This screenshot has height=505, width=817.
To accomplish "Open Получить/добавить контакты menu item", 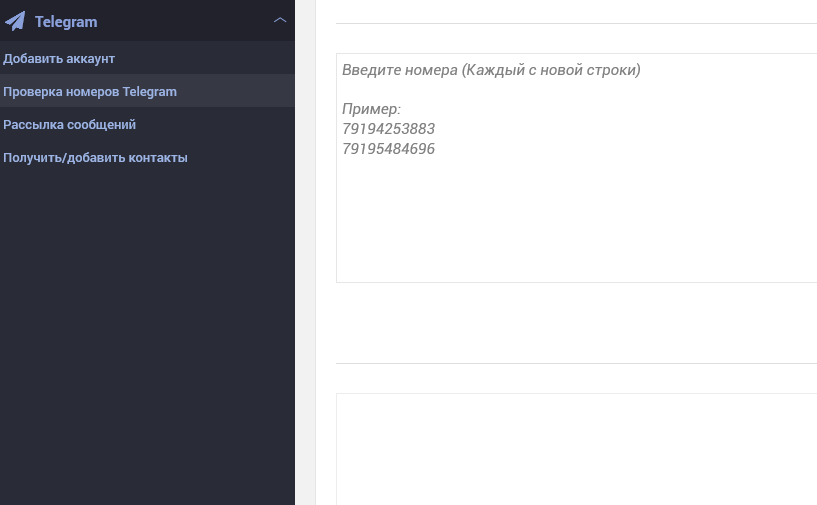I will [x=147, y=157].
